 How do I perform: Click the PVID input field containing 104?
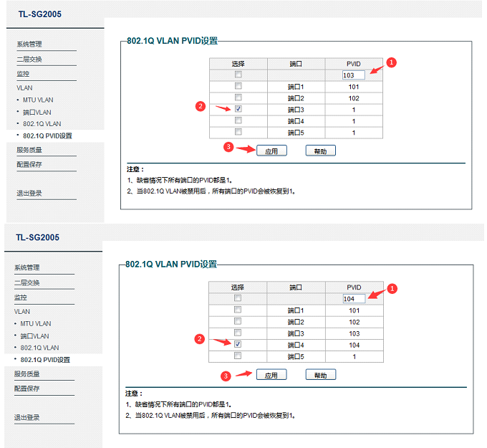click(354, 298)
